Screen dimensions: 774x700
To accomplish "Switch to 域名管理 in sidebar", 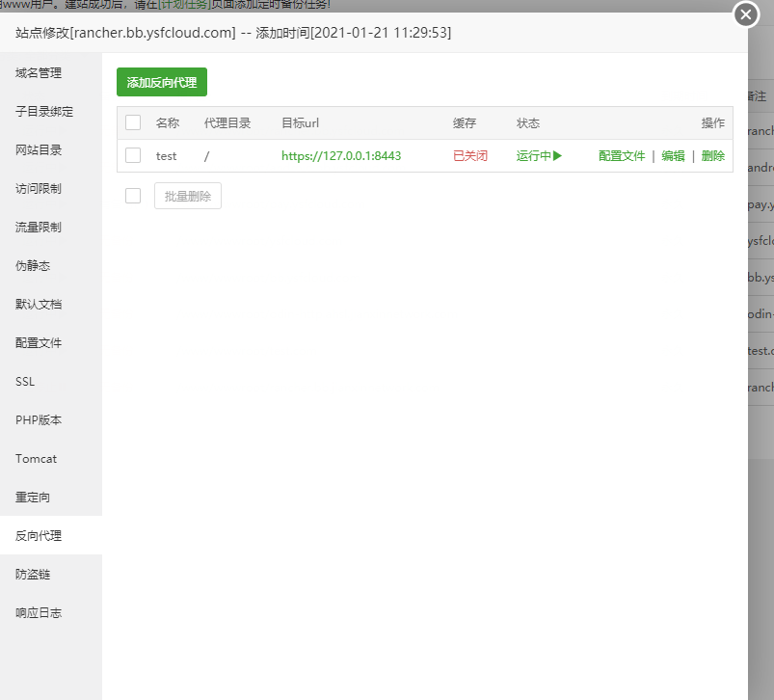I will tap(39, 72).
